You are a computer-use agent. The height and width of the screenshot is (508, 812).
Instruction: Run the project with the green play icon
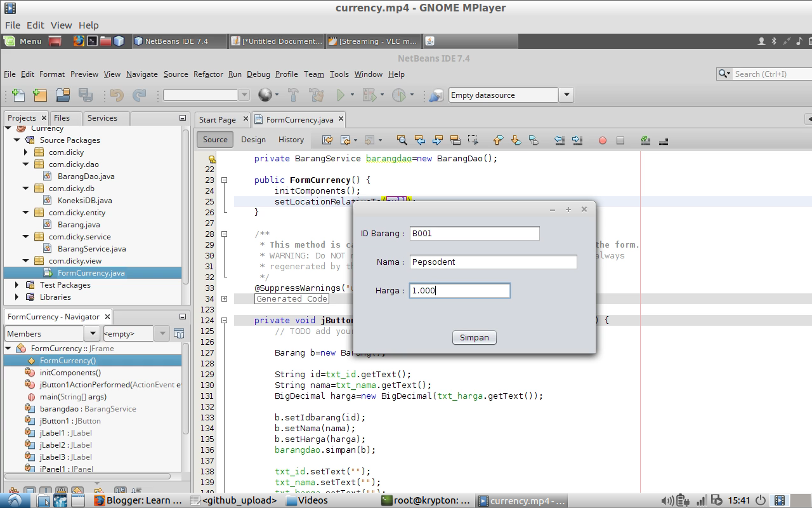pos(341,95)
